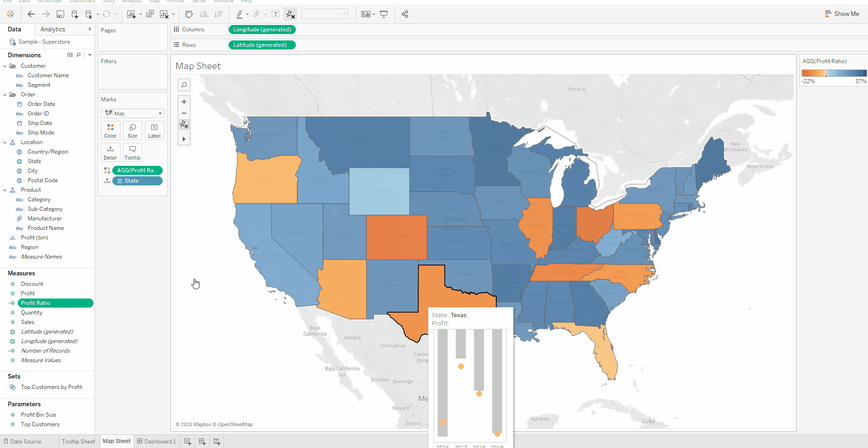868x448 pixels.
Task: Open the Map menu
Action: click(x=155, y=1)
